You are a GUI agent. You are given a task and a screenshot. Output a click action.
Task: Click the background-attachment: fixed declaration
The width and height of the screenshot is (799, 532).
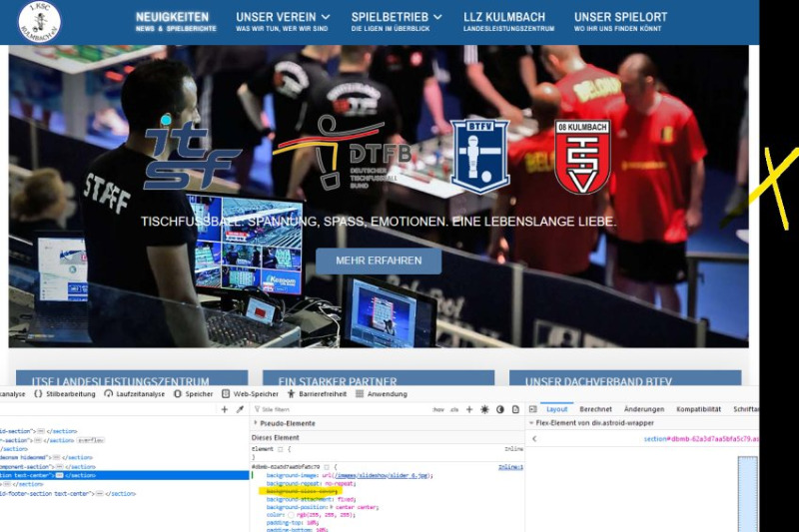pyautogui.click(x=311, y=500)
